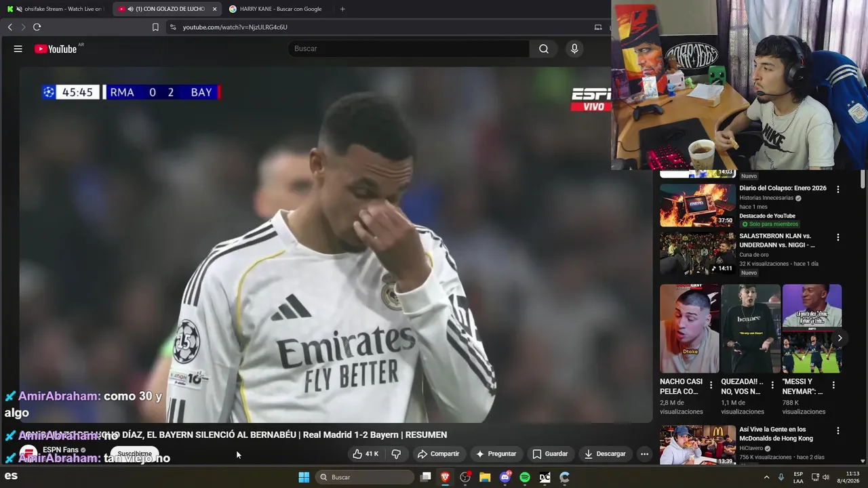Click the HiClavero channel name
The width and height of the screenshot is (868, 488).
point(752,449)
